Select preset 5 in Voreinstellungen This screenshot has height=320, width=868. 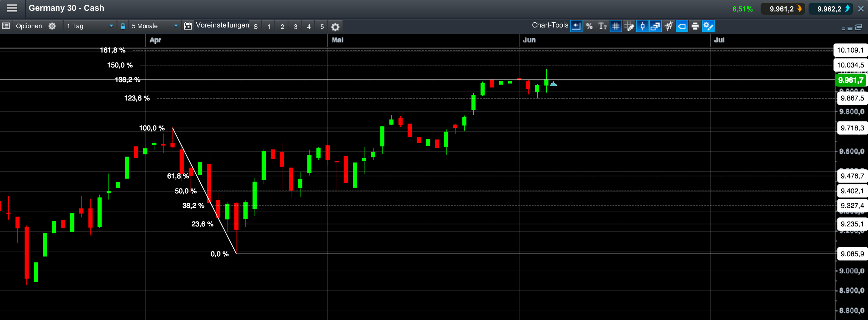coord(322,26)
